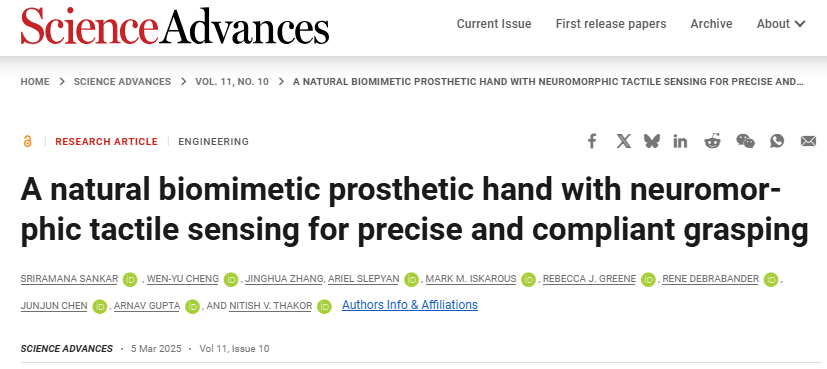This screenshot has height=369, width=827.
Task: Go to First release papers
Action: (611, 24)
